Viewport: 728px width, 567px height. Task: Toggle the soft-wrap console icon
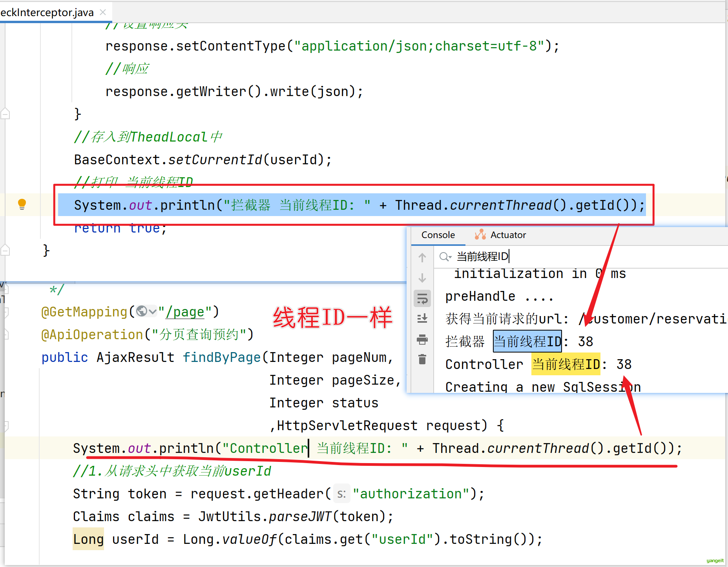click(x=422, y=299)
